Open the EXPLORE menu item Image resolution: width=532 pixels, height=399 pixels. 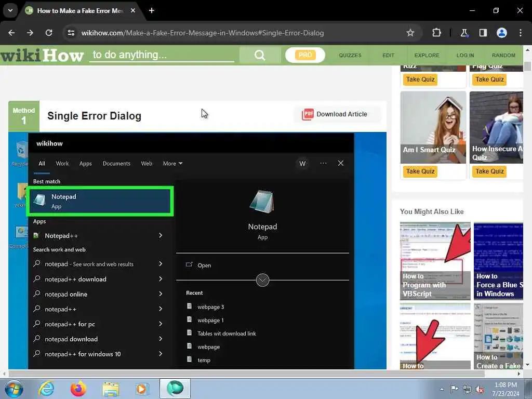pyautogui.click(x=427, y=55)
